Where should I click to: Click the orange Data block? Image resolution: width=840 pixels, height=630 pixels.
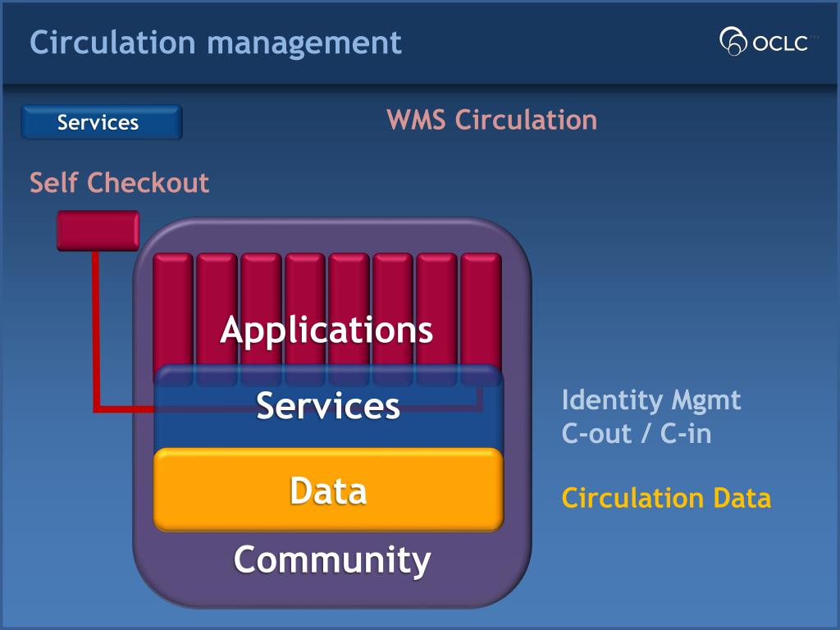coord(328,490)
